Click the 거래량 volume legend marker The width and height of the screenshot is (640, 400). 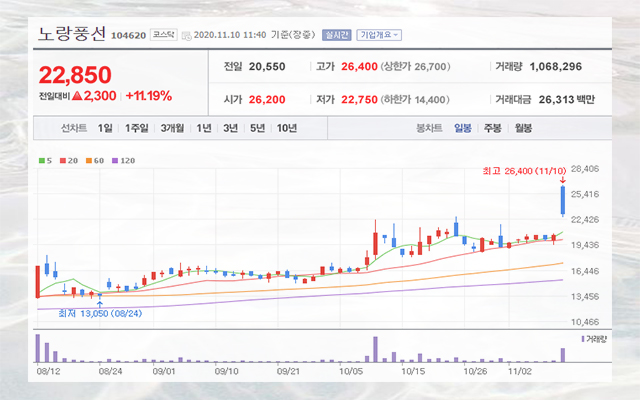[594, 339]
